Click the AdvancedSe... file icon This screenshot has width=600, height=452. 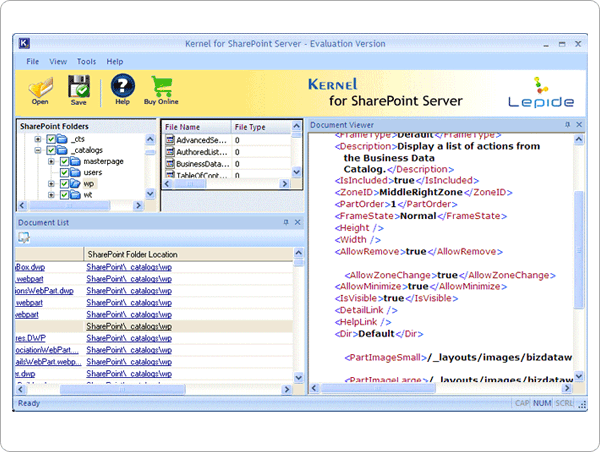pyautogui.click(x=170, y=140)
